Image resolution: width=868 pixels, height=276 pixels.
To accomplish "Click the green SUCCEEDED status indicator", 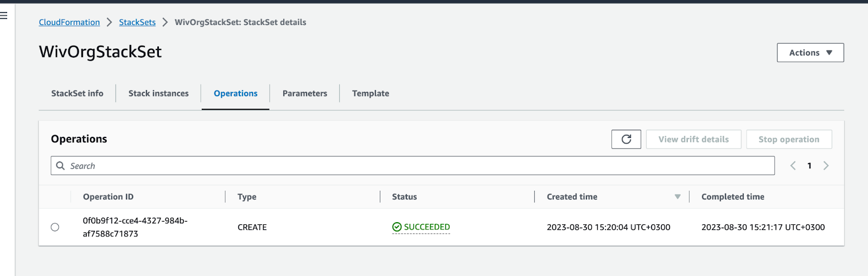I will point(421,227).
